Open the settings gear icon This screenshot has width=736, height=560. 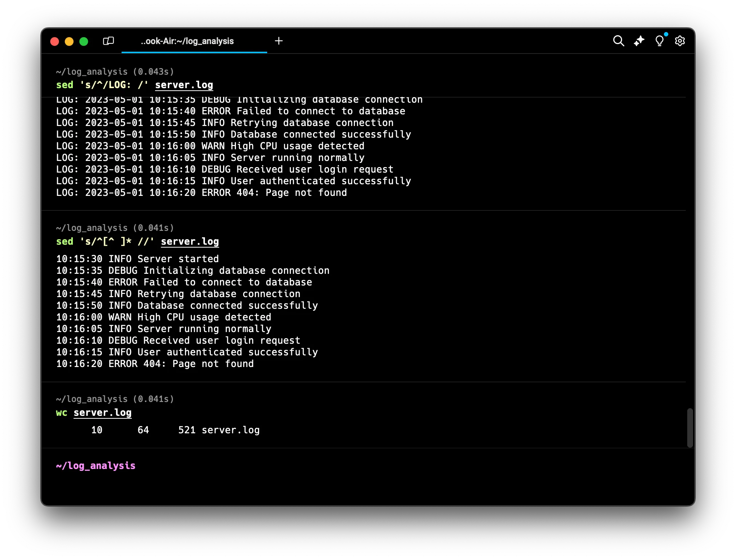[x=680, y=41]
